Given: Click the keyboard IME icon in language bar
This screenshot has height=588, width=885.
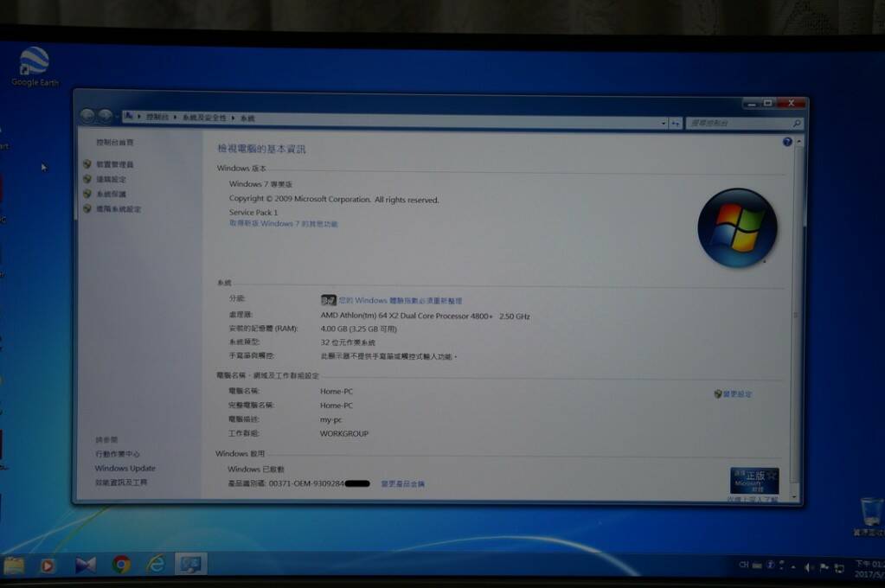Looking at the screenshot, I should coord(758,566).
